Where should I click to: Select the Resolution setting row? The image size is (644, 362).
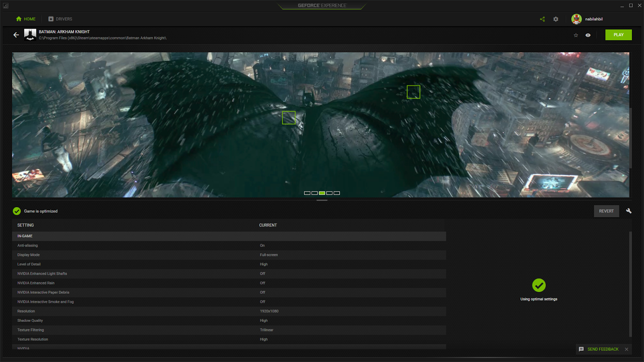point(229,311)
